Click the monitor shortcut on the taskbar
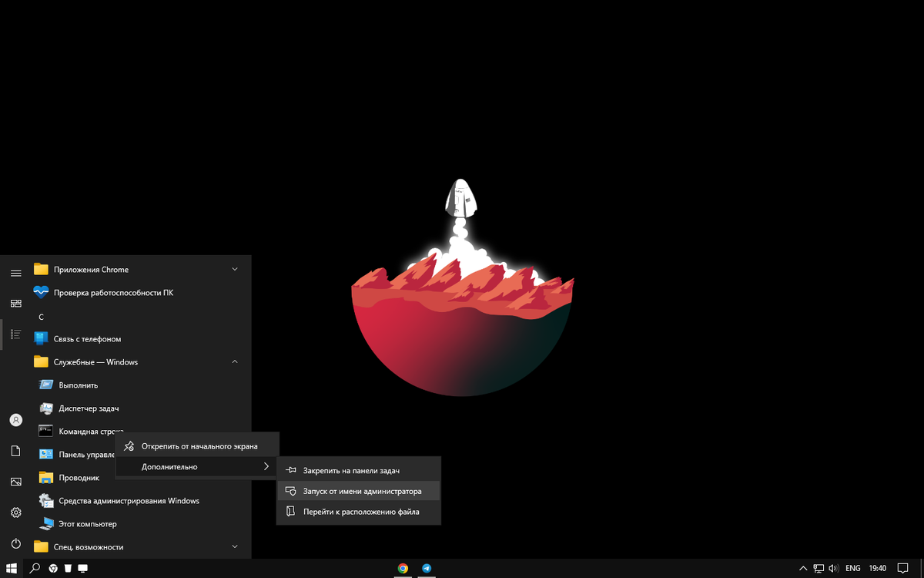 83,568
